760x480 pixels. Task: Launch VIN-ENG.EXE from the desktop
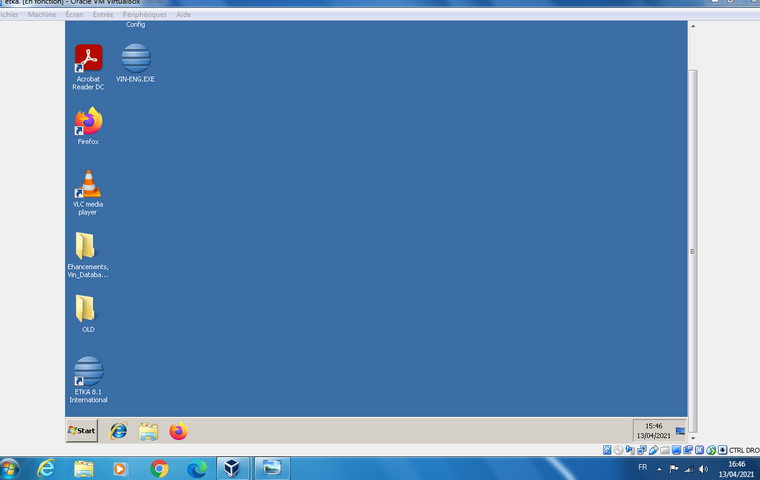point(135,63)
